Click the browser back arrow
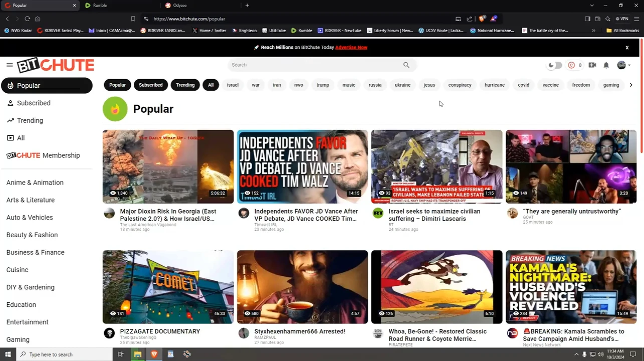The width and height of the screenshot is (644, 361). 8,19
